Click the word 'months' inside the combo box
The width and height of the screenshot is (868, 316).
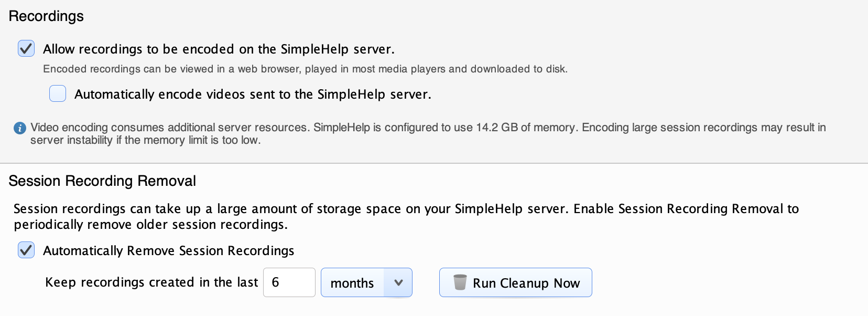click(352, 283)
